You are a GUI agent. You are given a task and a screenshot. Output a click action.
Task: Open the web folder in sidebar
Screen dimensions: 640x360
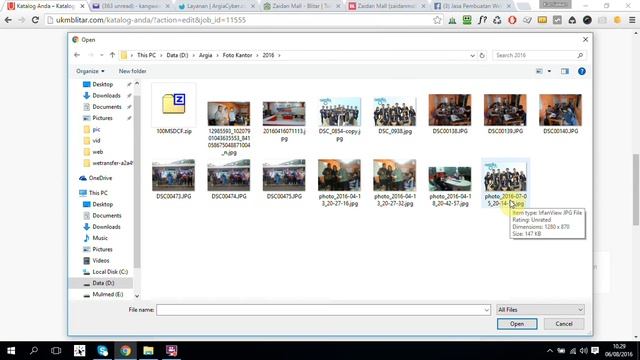point(98,152)
